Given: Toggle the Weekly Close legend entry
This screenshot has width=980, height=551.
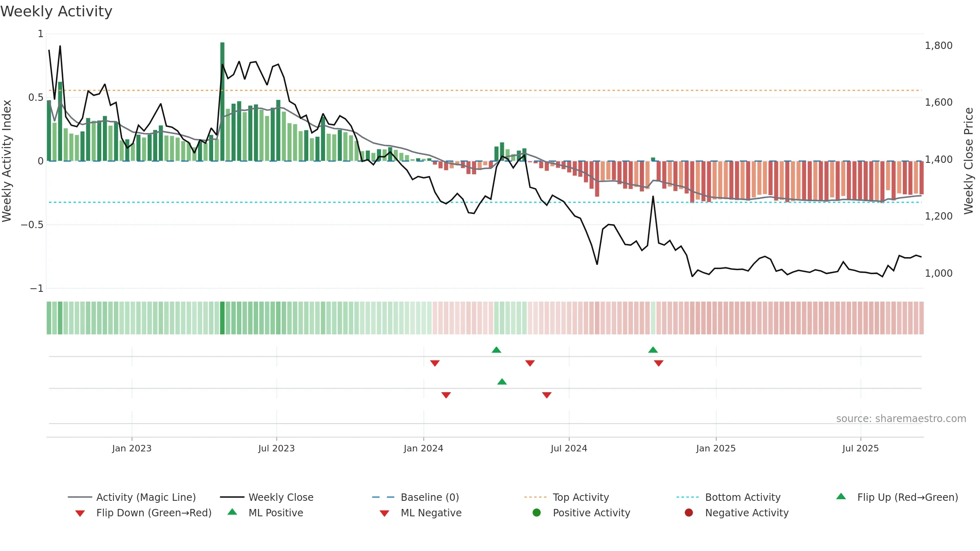Looking at the screenshot, I should tap(267, 497).
